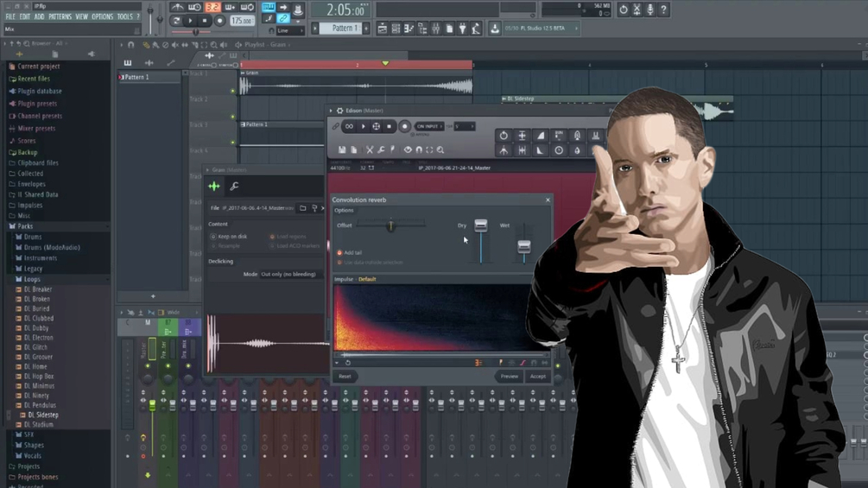Click Edison play button

[x=363, y=127]
